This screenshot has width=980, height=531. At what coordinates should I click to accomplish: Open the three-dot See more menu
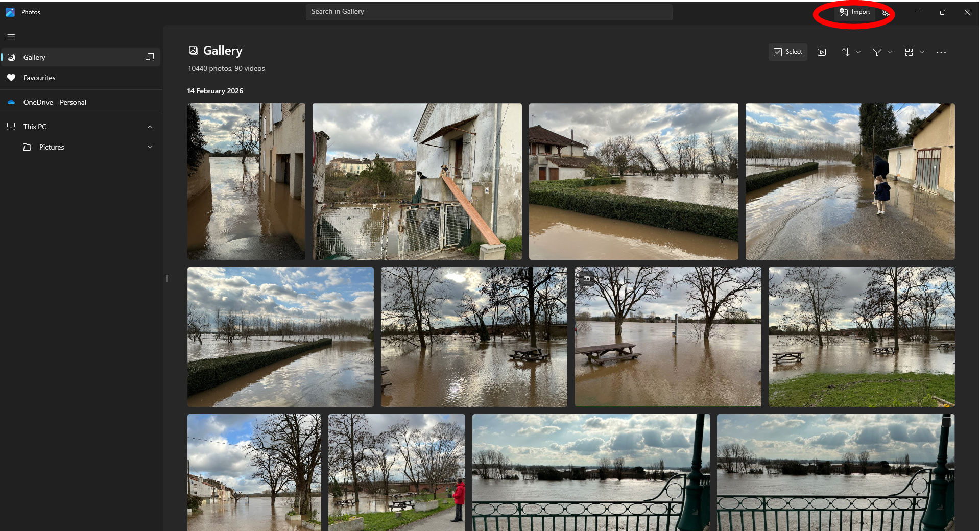(941, 52)
